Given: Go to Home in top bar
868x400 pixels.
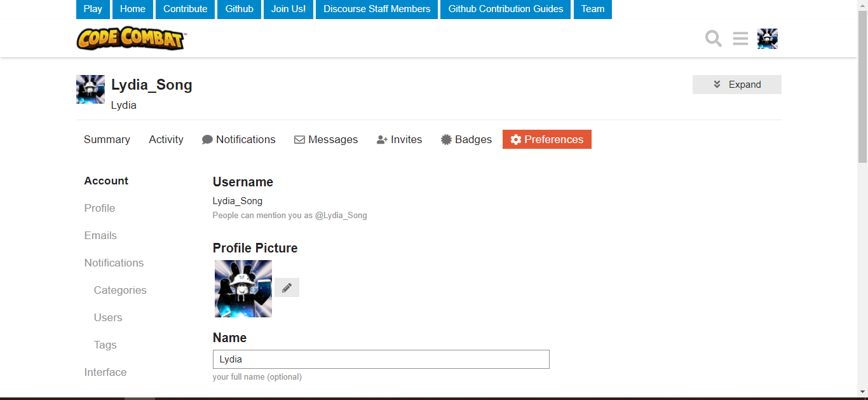Looking at the screenshot, I should tap(133, 9).
